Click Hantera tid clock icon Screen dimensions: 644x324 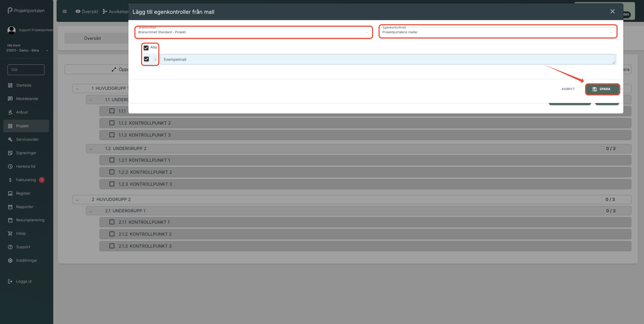(x=10, y=166)
